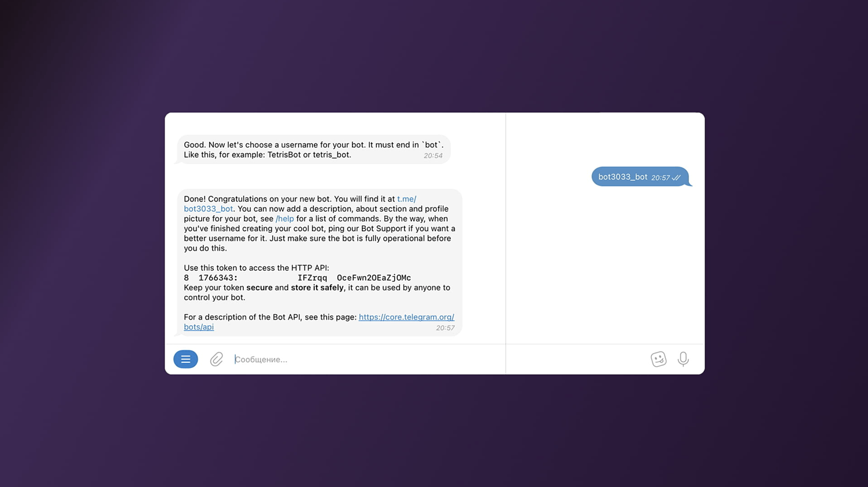The image size is (868, 487).
Task: Open the core.telegram.org link
Action: (x=406, y=317)
